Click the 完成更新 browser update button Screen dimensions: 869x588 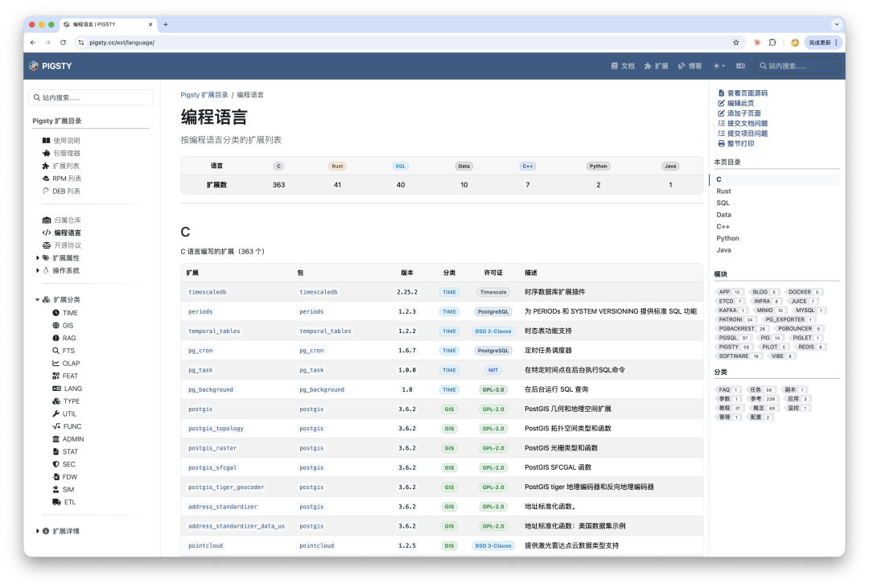coord(824,43)
